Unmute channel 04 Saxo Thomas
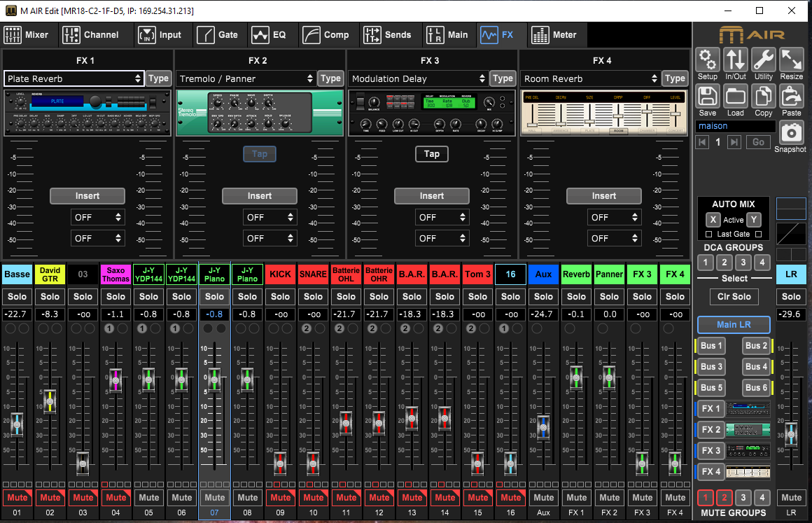 coord(116,498)
